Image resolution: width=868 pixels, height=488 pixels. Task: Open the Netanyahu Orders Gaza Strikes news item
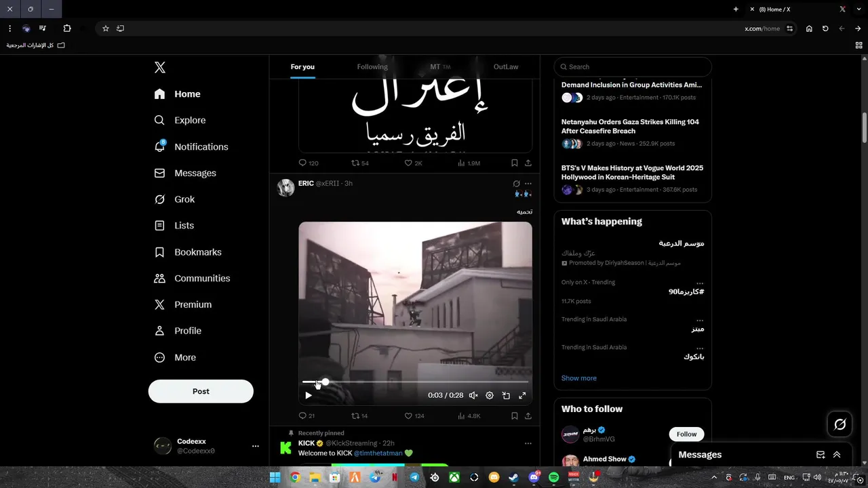pyautogui.click(x=633, y=131)
